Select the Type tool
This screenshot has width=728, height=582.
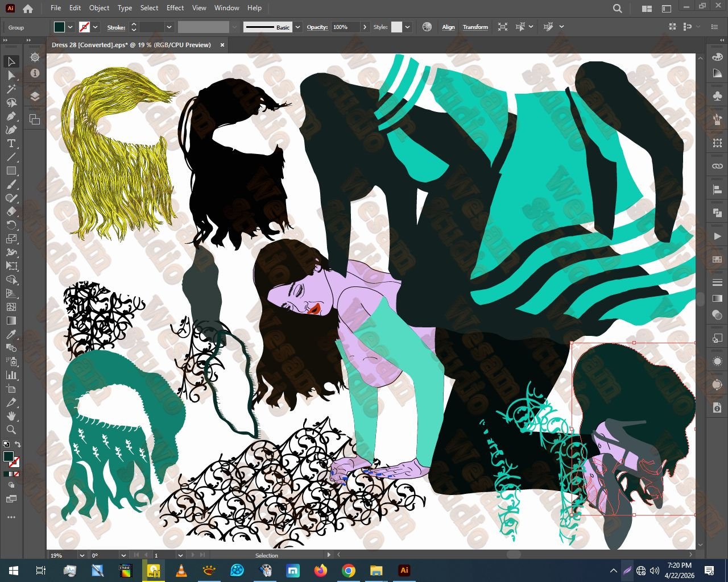coord(11,143)
